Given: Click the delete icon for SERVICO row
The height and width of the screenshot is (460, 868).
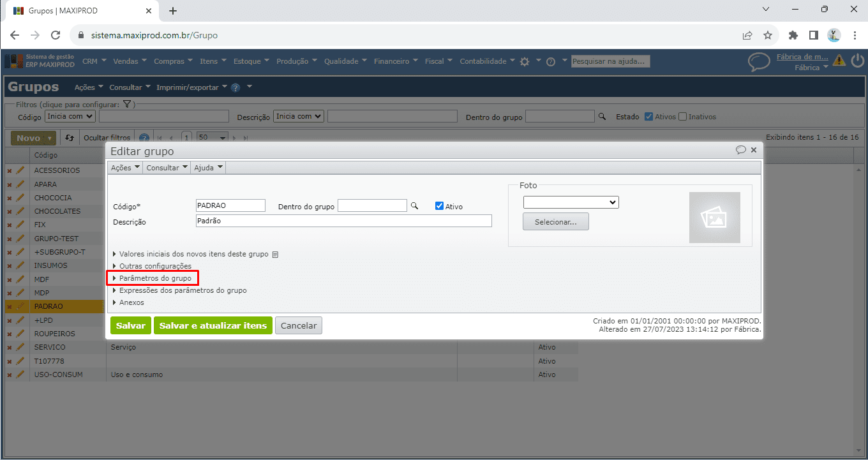Looking at the screenshot, I should (10, 348).
